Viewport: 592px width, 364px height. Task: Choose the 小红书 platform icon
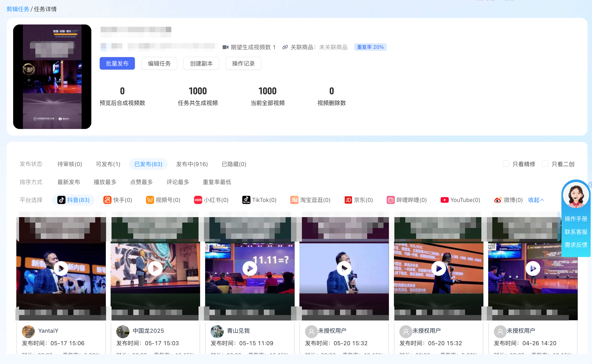198,200
